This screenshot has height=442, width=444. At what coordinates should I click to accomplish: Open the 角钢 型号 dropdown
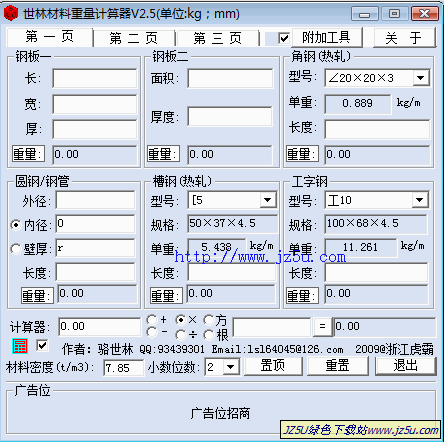click(421, 78)
